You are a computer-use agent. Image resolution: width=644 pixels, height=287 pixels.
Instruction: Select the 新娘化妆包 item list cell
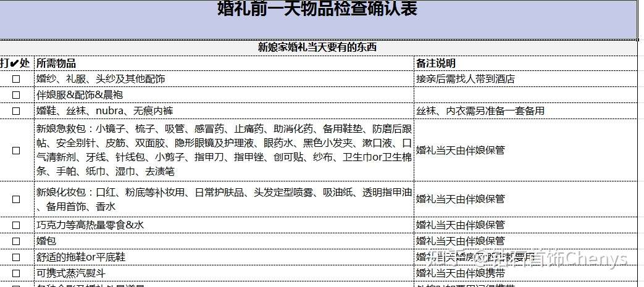tap(224, 199)
